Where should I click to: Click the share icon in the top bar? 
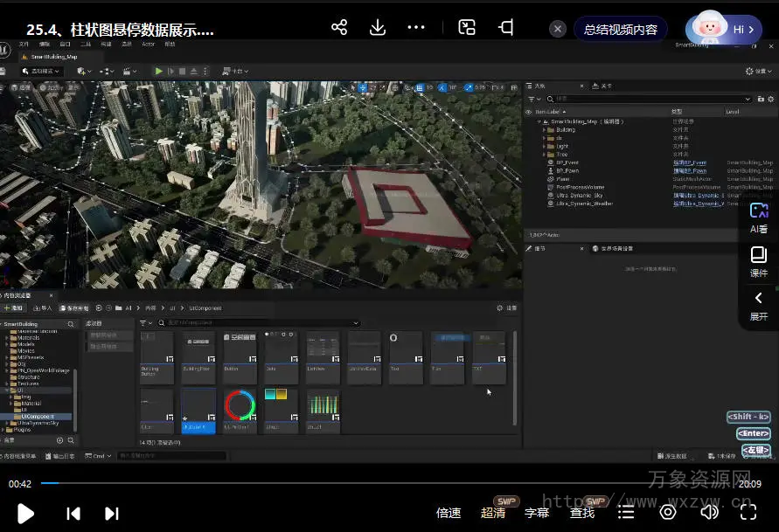tap(339, 28)
